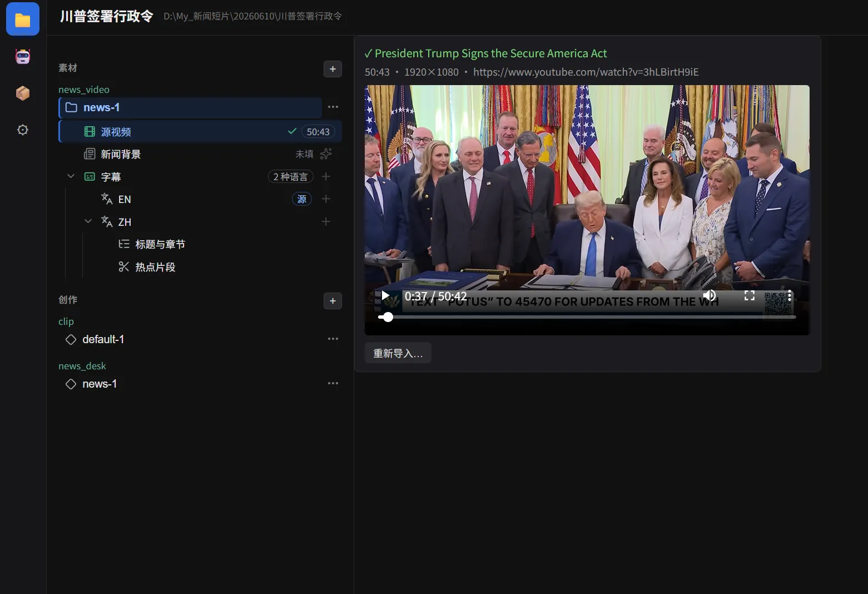The image size is (868, 594).
Task: Click the video seek progress bar
Action: click(x=587, y=317)
